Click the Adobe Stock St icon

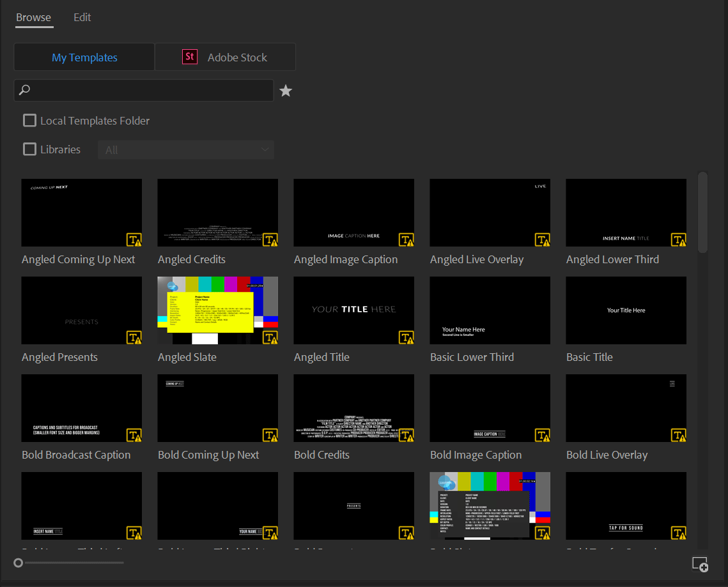point(189,57)
